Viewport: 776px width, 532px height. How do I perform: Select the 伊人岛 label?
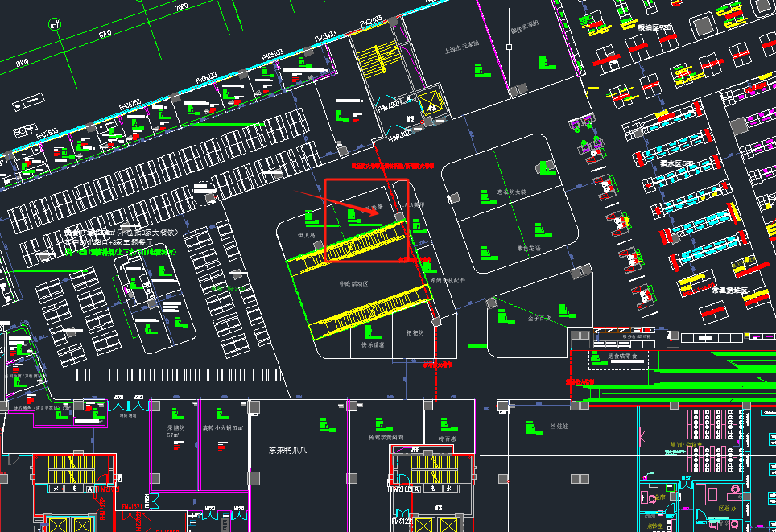[x=305, y=236]
